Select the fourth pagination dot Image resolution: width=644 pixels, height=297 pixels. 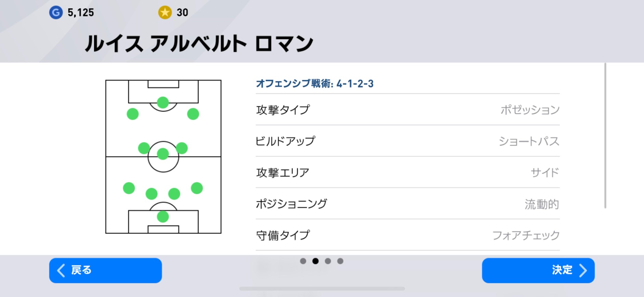click(340, 261)
